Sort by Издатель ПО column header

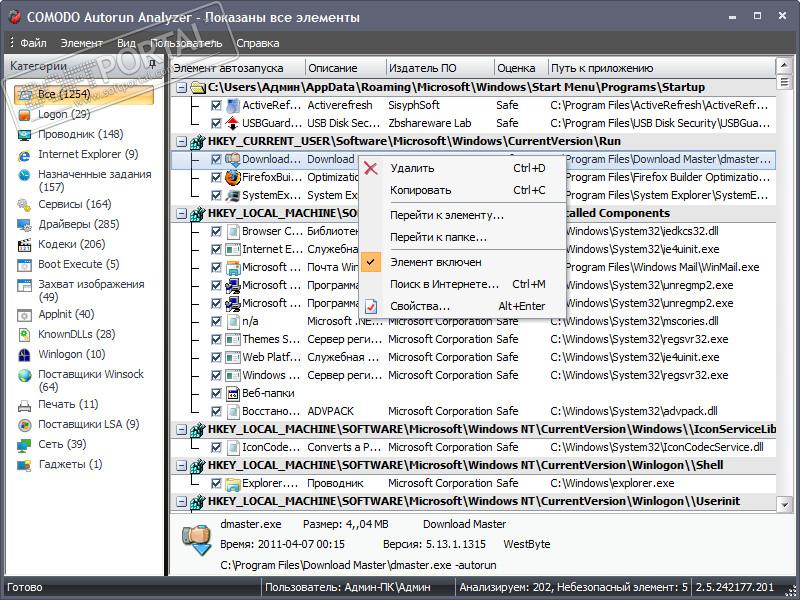pos(440,68)
